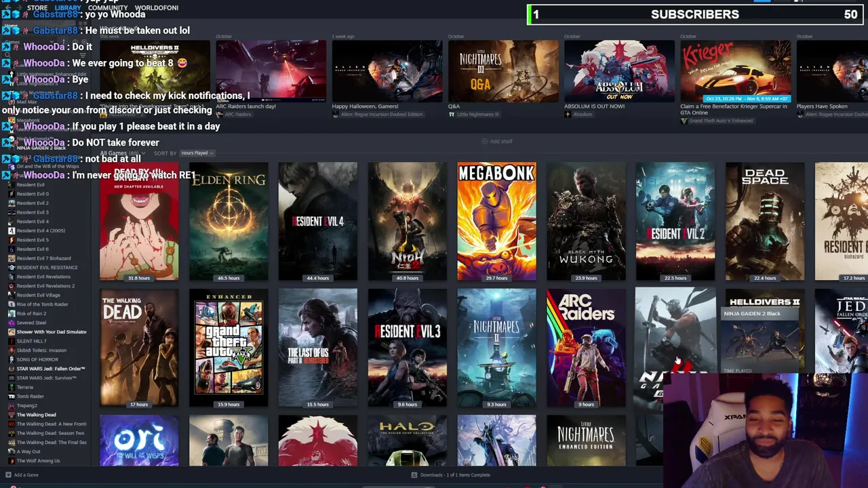The height and width of the screenshot is (488, 868).
Task: Click the Skibidi Toilets: Invasion icon
Action: [12, 350]
